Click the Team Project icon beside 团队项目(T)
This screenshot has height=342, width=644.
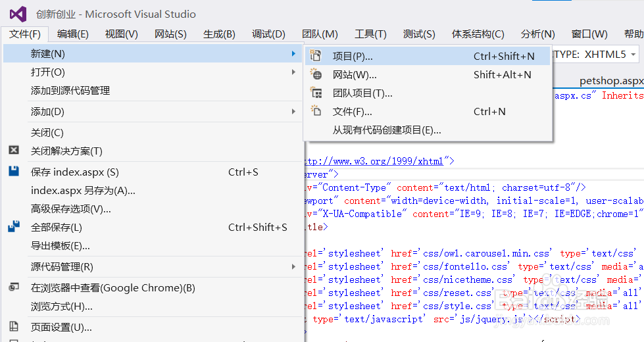316,93
